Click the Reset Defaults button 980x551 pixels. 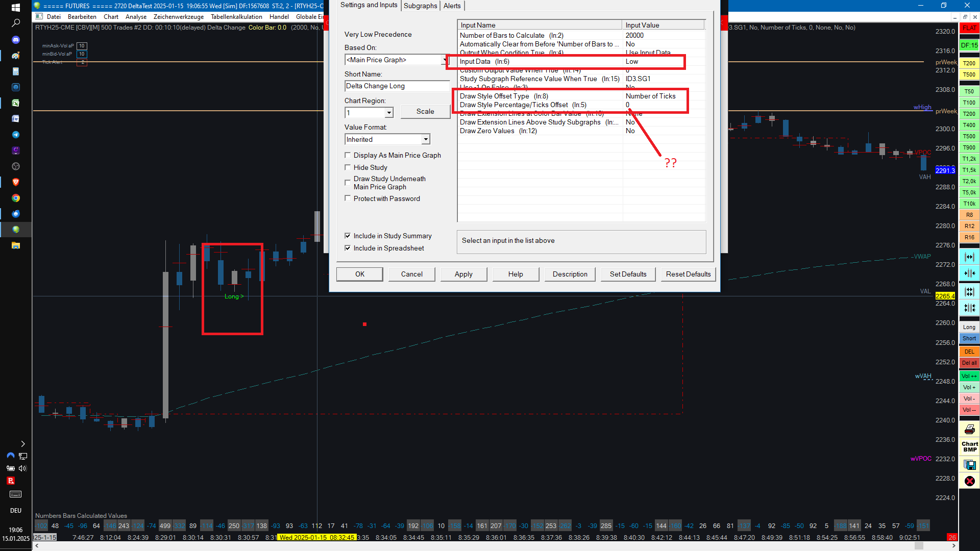688,274
